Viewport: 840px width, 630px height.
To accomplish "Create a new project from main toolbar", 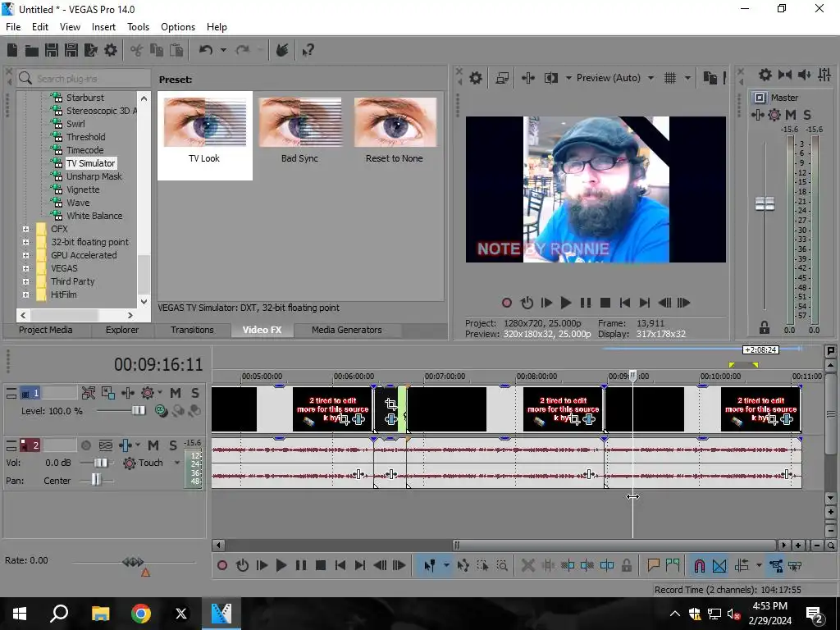I will 11,50.
